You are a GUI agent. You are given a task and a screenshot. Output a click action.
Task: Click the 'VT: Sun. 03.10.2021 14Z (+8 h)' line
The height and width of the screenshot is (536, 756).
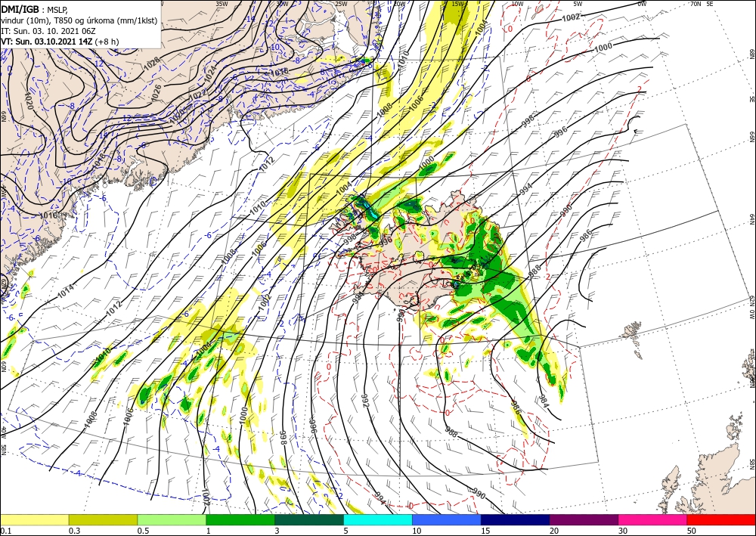coord(60,42)
